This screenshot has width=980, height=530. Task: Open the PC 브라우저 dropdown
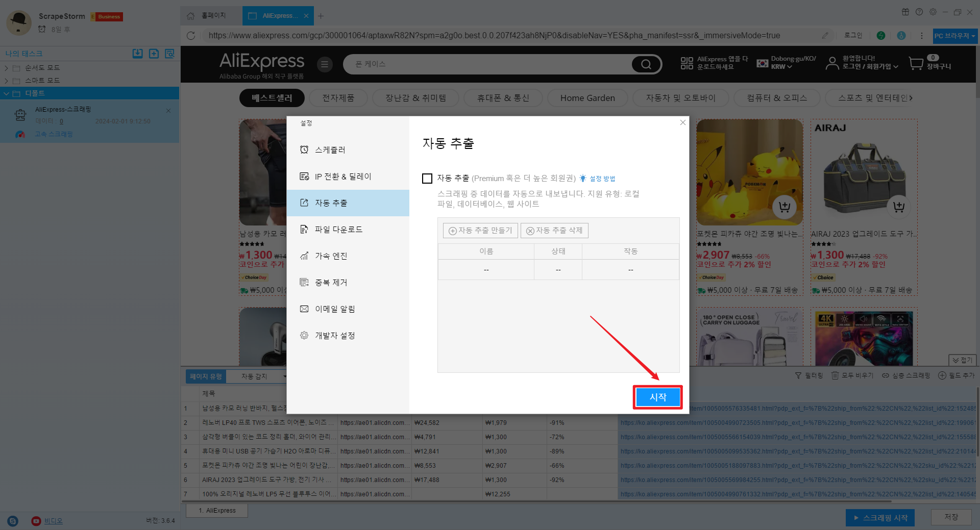pos(954,36)
